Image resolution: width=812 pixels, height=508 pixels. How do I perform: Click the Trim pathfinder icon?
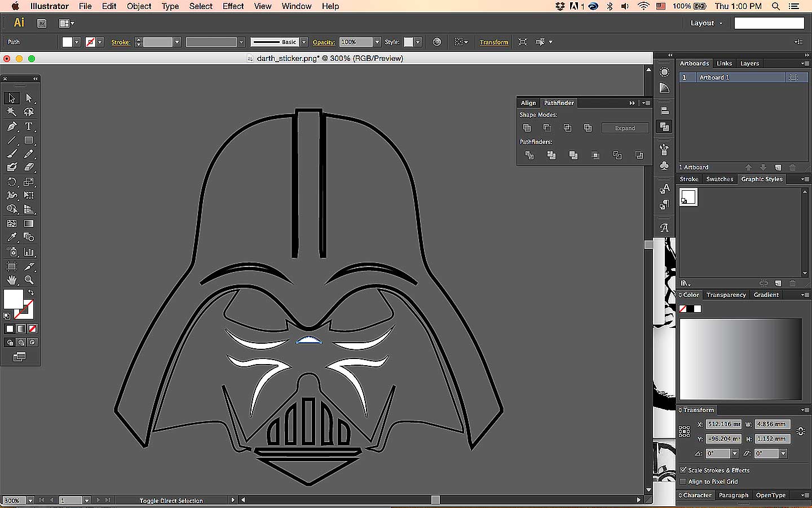point(551,155)
